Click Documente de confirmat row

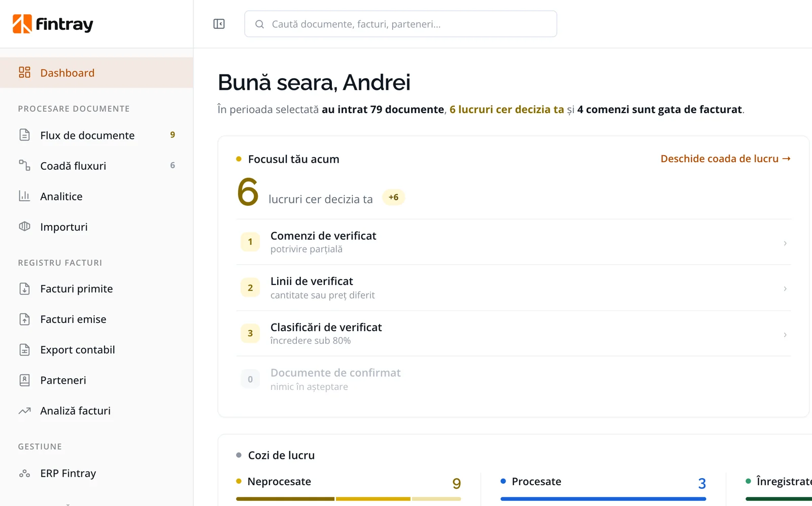513,379
